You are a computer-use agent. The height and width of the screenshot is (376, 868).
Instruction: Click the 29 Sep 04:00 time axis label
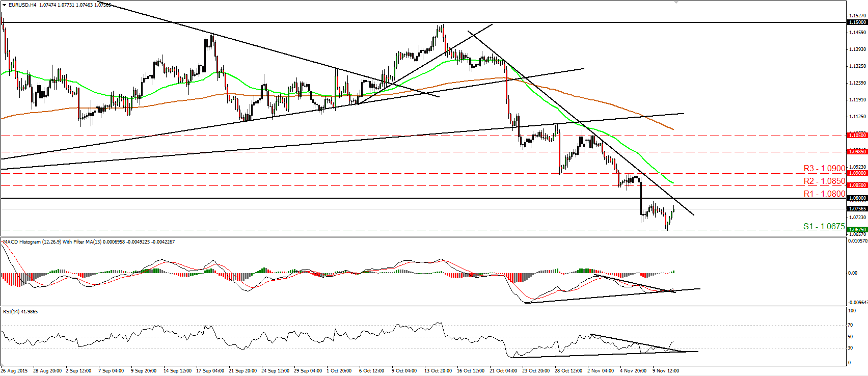(308, 370)
